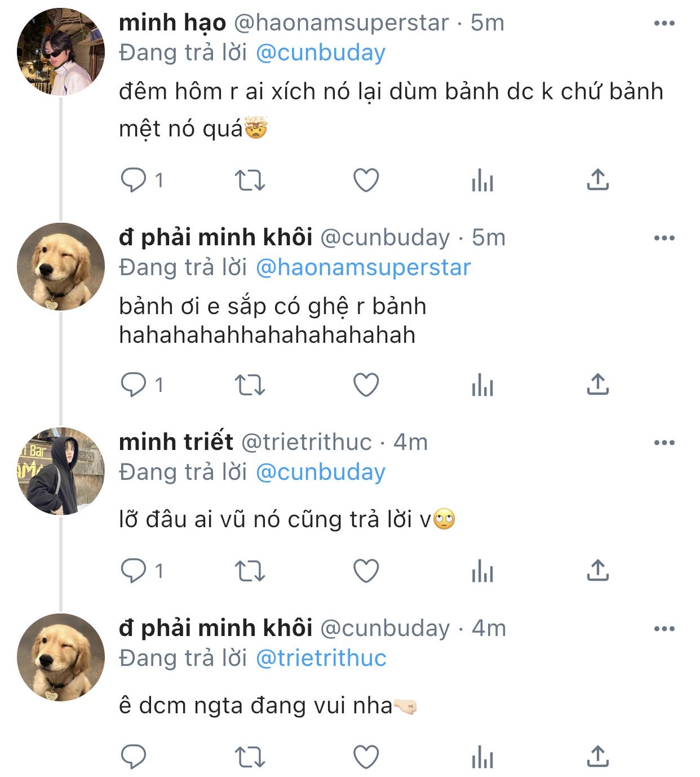Reply to minh hạo's tweet
Viewport: 700px width, 777px height.
pos(134,180)
